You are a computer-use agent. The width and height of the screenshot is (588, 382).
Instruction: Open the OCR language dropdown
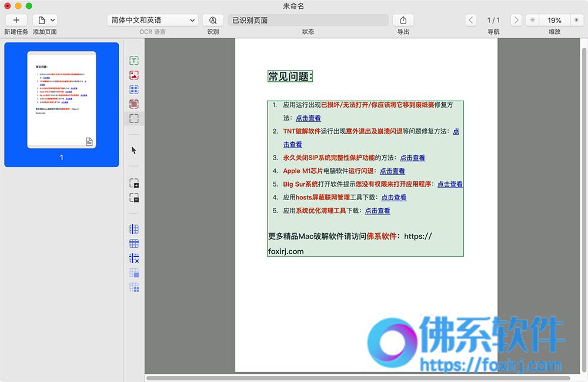point(153,20)
